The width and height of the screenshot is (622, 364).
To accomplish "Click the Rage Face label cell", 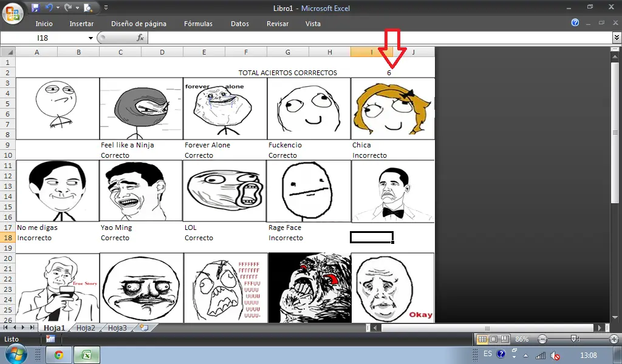I will point(285,227).
